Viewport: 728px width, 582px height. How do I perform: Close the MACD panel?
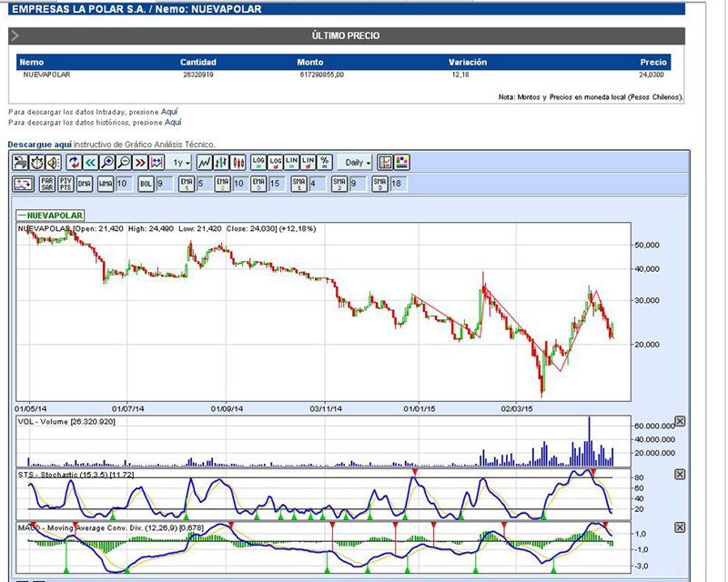680,527
